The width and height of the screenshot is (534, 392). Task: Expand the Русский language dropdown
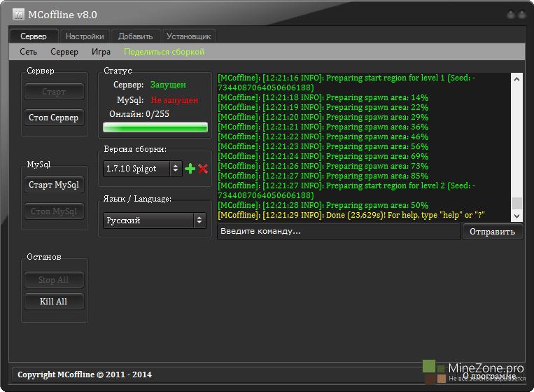pyautogui.click(x=154, y=220)
